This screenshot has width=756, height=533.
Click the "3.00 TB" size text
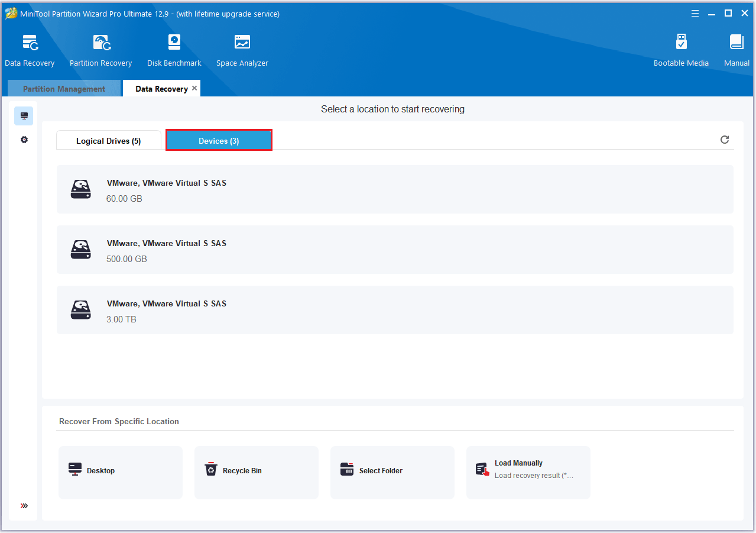pos(121,319)
